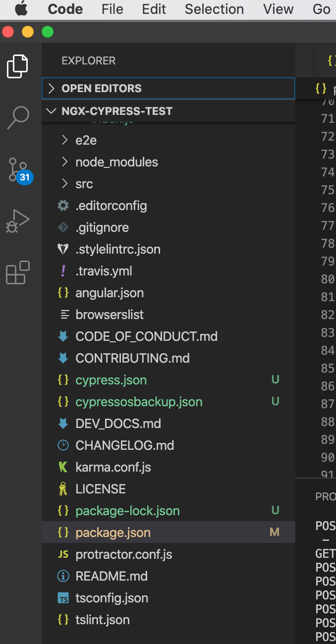Open Source Control with 31 changes
The image size is (336, 644).
(x=19, y=170)
